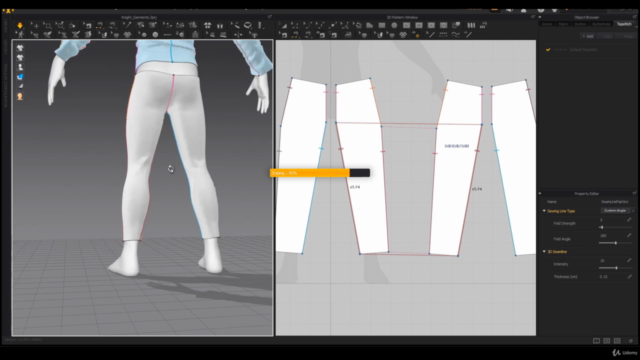
Task: Select the Edit Texture shirt icon in 2D toolbar
Action: pos(364,35)
